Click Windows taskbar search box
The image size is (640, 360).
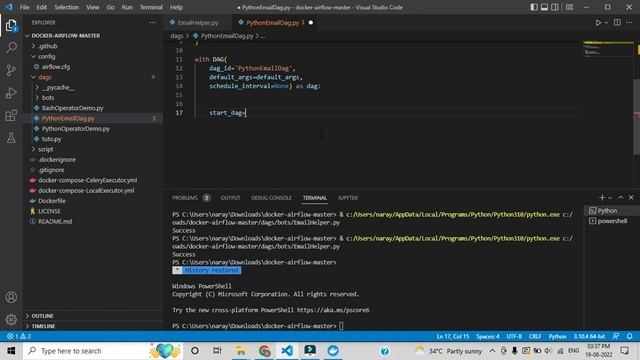pos(103,351)
